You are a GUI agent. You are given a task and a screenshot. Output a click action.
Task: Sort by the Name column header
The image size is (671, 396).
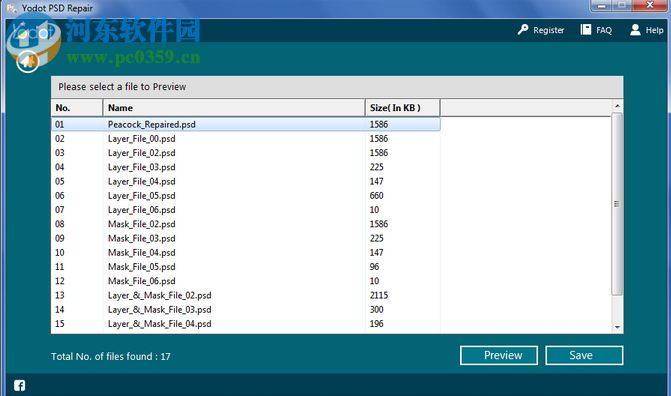click(234, 108)
